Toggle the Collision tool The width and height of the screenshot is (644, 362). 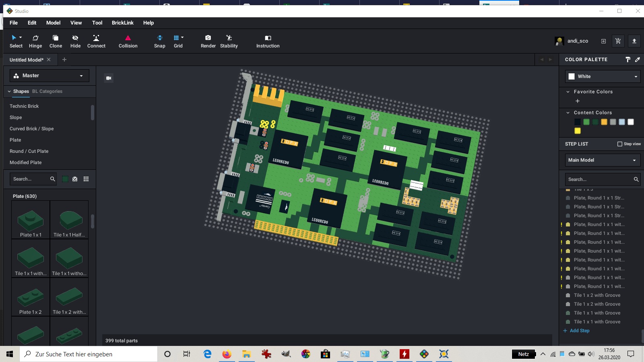pyautogui.click(x=128, y=41)
